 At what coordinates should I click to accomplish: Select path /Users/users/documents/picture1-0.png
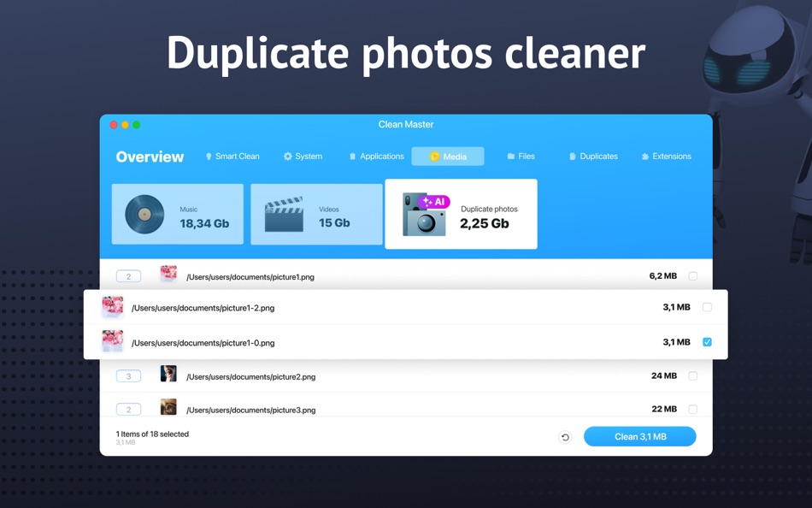(x=203, y=343)
